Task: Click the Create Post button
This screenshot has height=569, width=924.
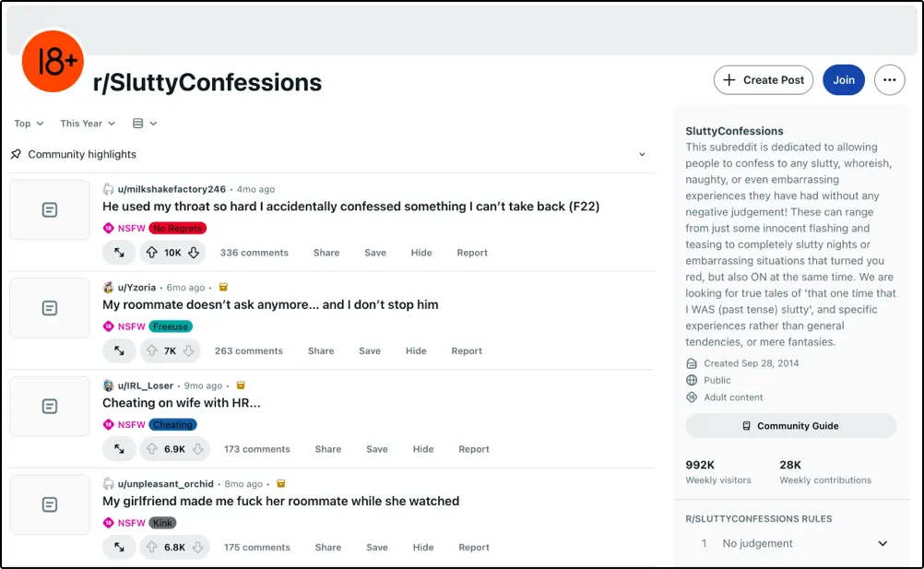Action: pos(763,80)
